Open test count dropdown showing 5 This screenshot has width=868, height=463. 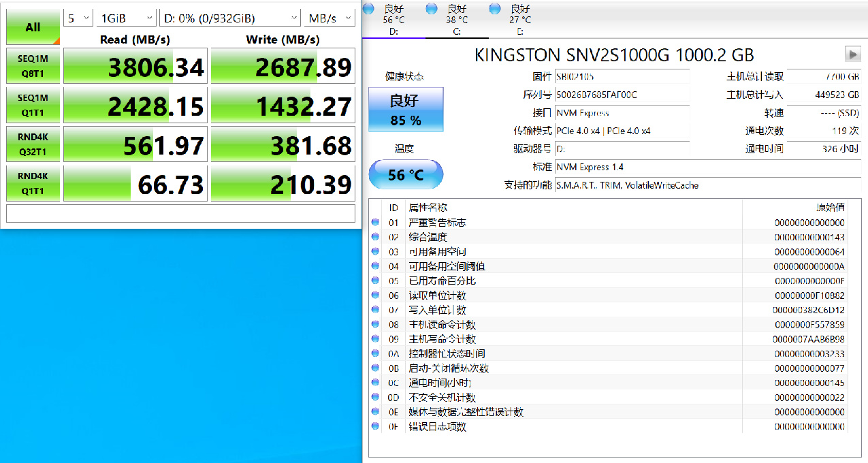[79, 18]
